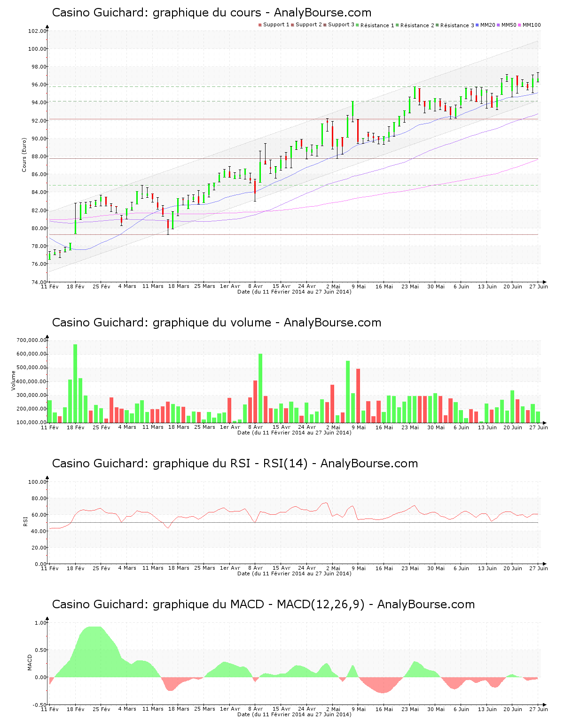Click the MM100 legend entry
The height and width of the screenshot is (728, 564).
[529, 25]
